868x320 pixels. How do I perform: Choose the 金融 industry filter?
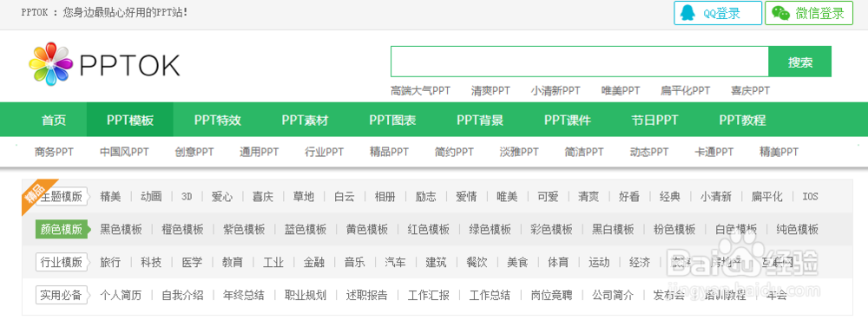point(314,262)
